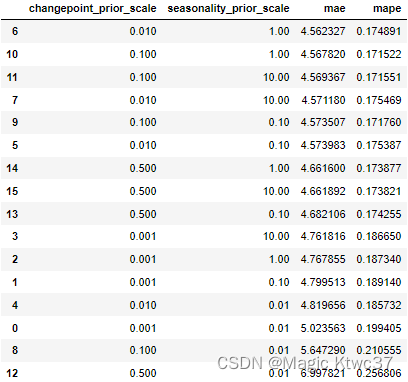This screenshot has height=382, width=408.
Task: Click mae value 4.799513
Action: (x=323, y=282)
